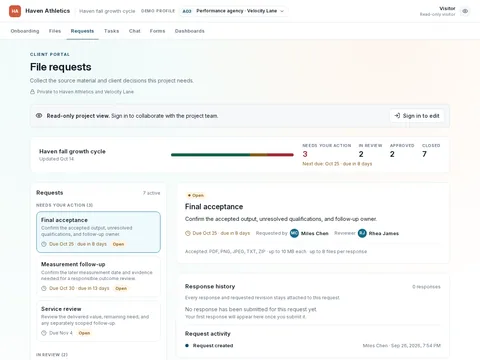Viewport: 480px width, 360px height.
Task: Click Rhea James avatar icon
Action: 362,233
